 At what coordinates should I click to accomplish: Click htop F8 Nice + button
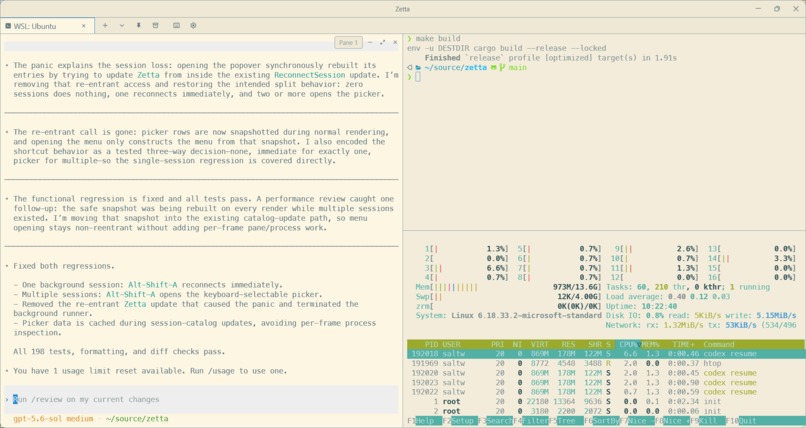click(672, 421)
